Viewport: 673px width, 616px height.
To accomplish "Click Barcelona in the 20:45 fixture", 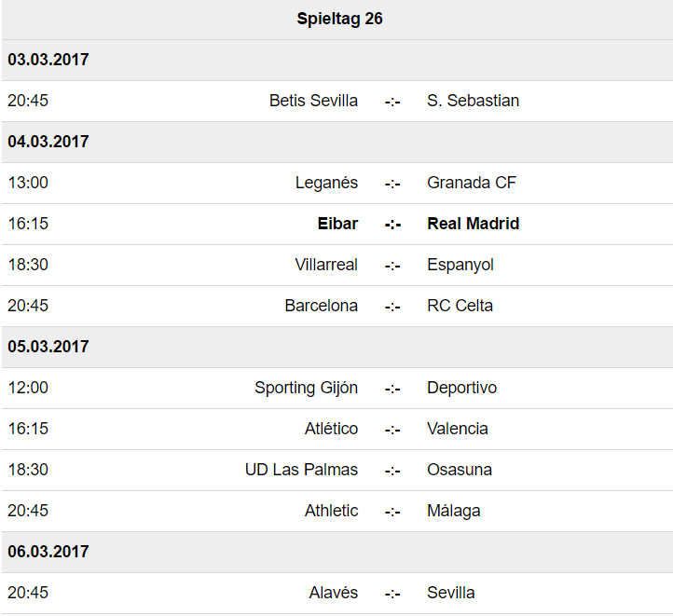I will [x=321, y=306].
